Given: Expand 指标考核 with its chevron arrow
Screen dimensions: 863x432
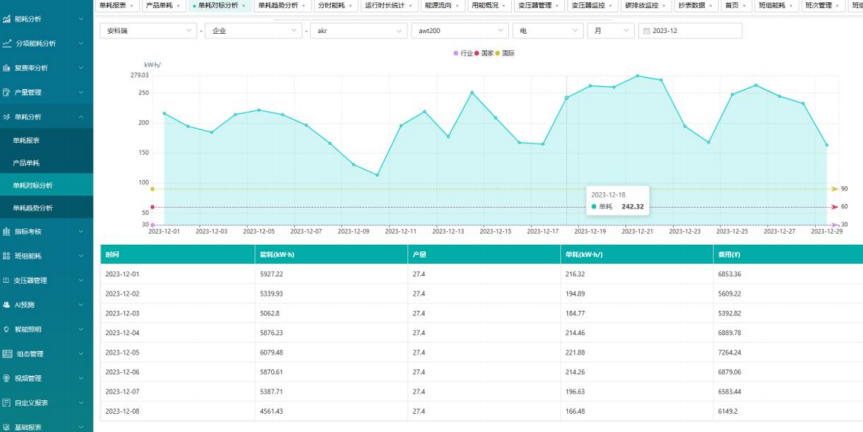Looking at the screenshot, I should click(x=81, y=232).
